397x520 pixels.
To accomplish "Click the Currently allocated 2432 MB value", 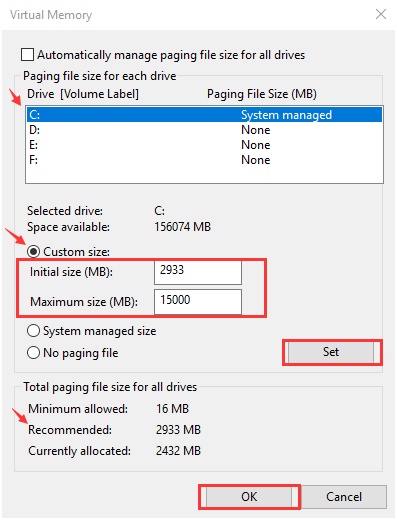I will [178, 451].
